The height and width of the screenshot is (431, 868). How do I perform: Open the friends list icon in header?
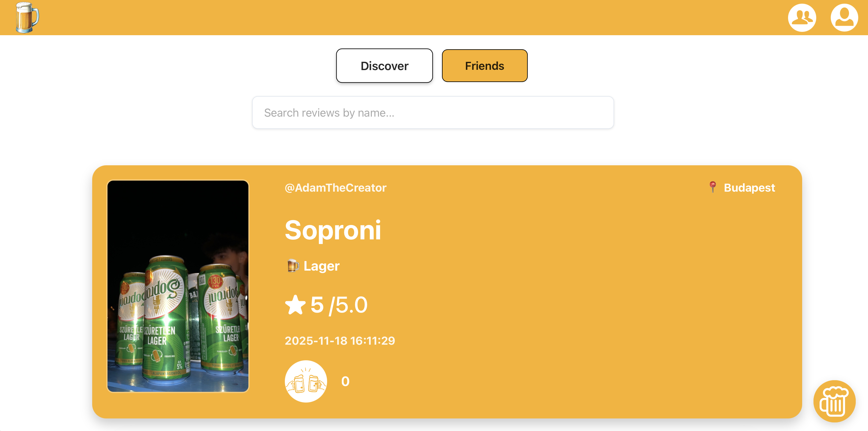802,17
